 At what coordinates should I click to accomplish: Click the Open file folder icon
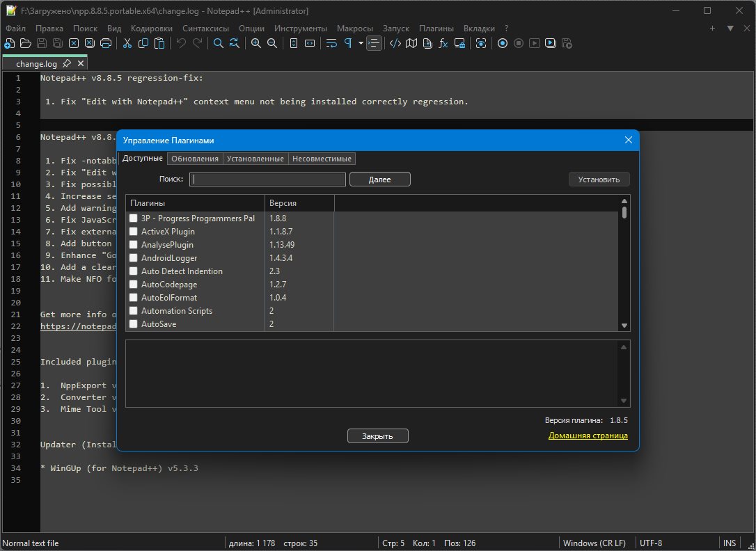pyautogui.click(x=25, y=43)
